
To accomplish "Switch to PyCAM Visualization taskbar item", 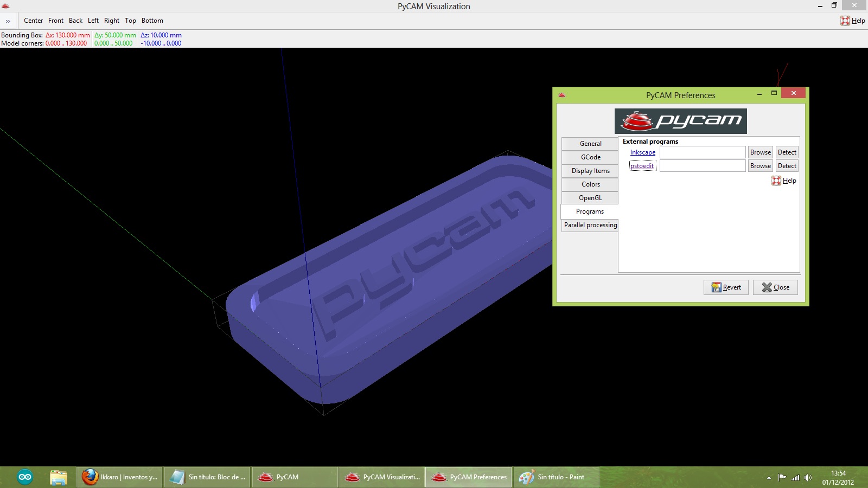I will click(382, 477).
